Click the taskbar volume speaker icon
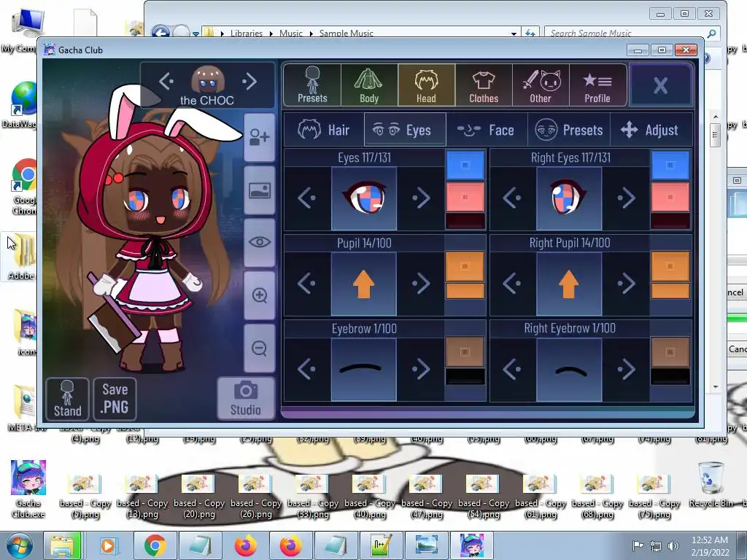Screen dimensions: 747x560 coord(673,545)
